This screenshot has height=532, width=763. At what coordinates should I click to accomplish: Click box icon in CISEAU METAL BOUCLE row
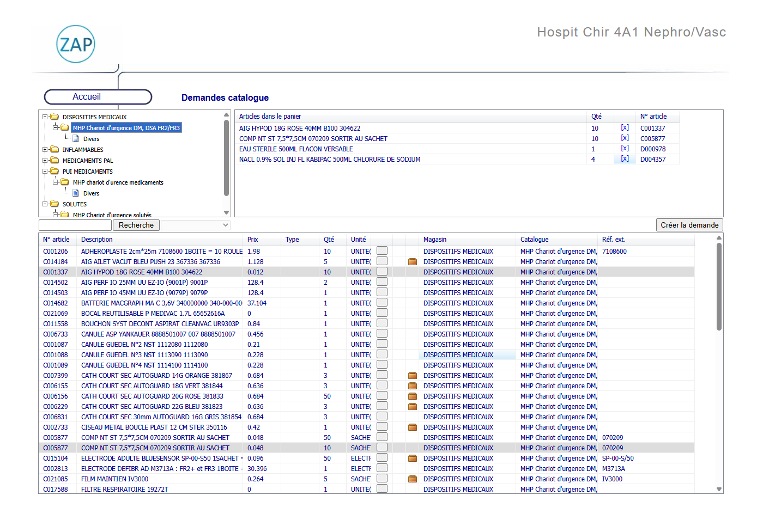coord(413,427)
